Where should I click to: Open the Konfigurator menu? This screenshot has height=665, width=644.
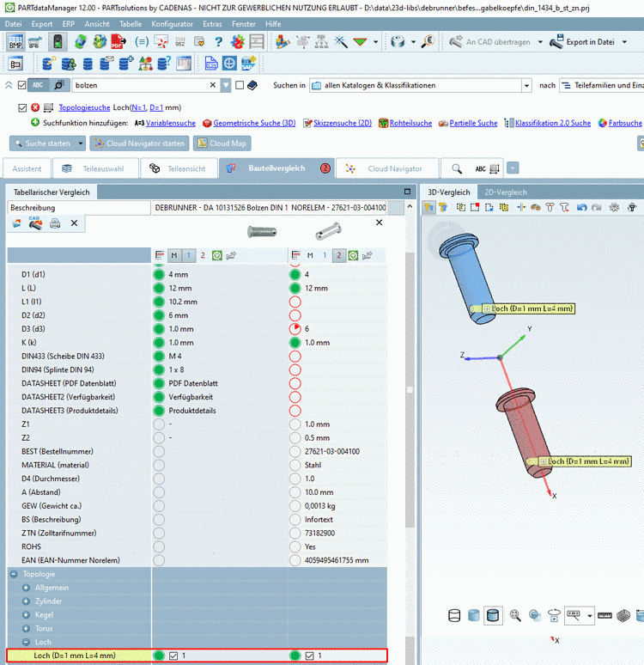(172, 24)
